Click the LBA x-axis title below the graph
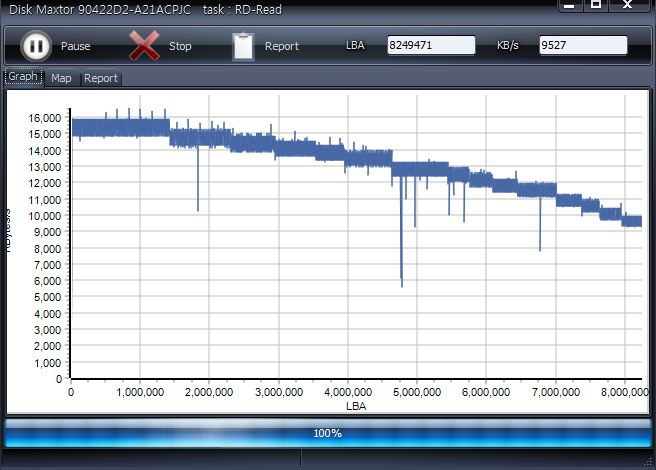Viewport: 656px width, 470px height. point(356,407)
